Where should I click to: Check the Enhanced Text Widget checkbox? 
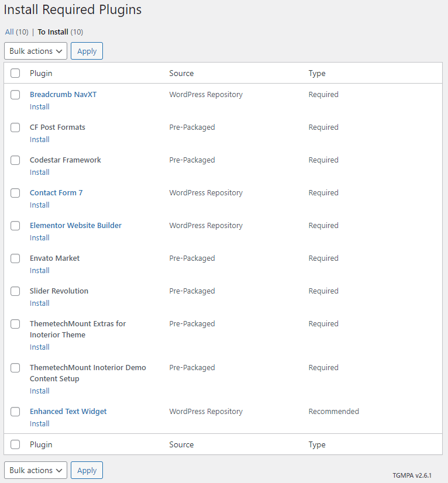[15, 412]
